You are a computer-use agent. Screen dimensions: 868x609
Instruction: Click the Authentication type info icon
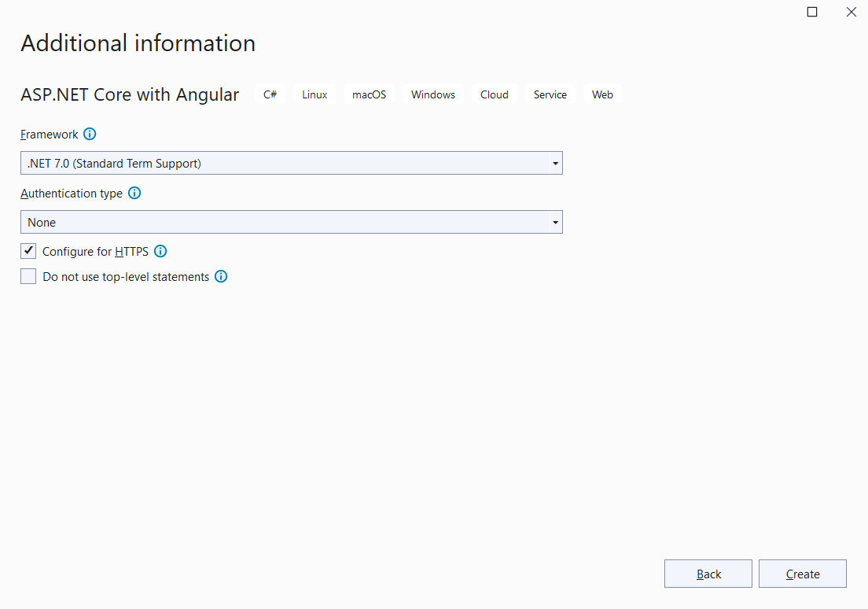coord(134,194)
